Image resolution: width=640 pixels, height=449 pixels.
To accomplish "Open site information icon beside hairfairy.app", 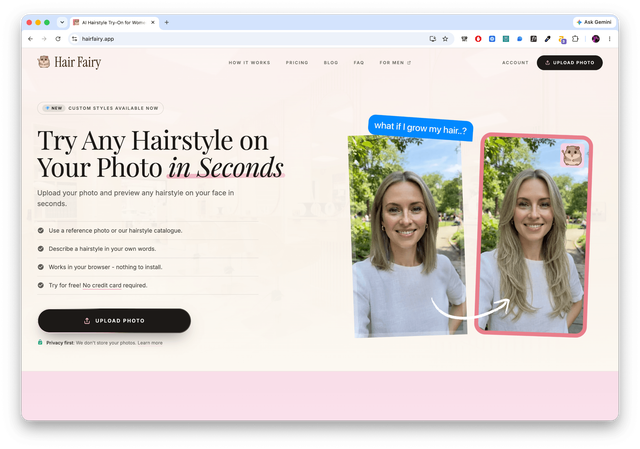I will [74, 39].
